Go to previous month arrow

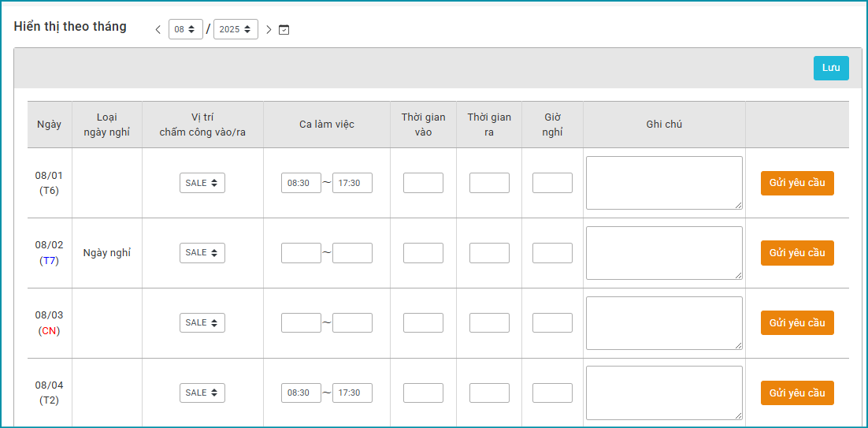click(158, 30)
